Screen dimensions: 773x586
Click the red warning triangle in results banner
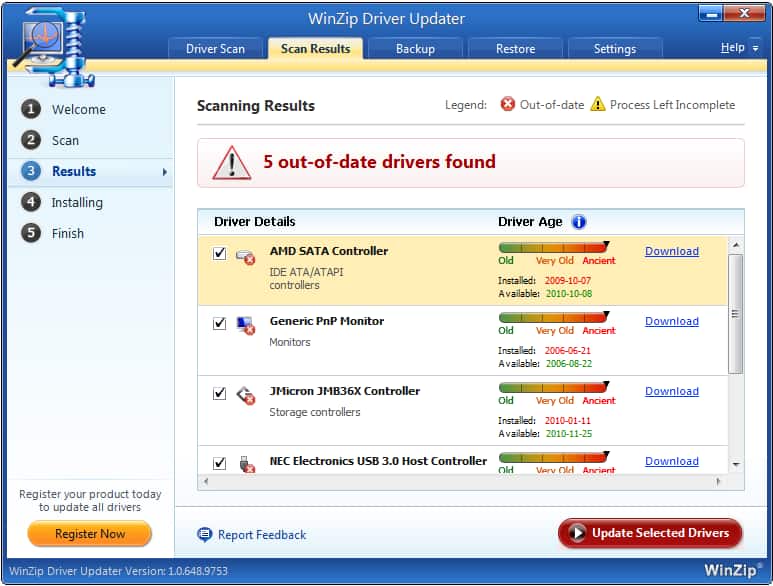(231, 163)
